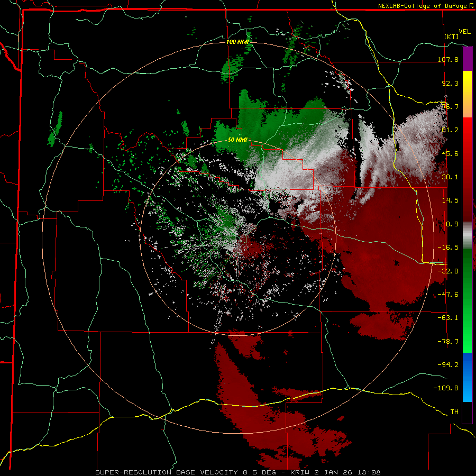Click the -32.0 velocity scale value
The image size is (476, 476).
tap(448, 271)
